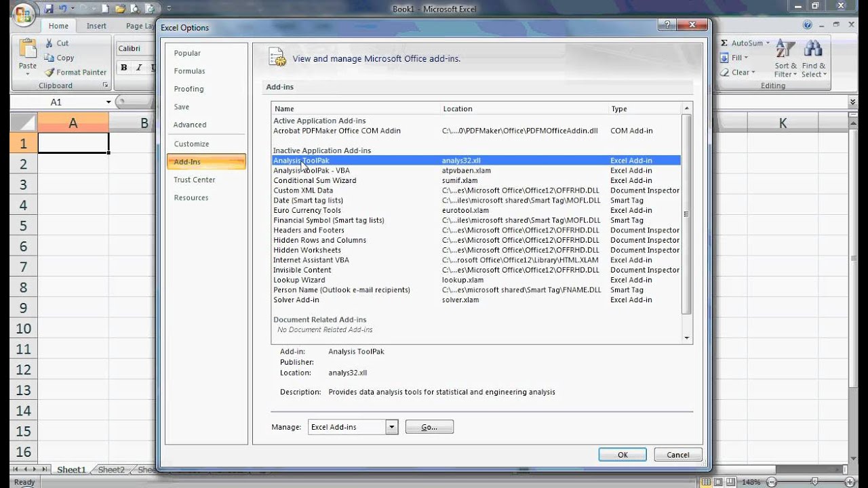This screenshot has width=868, height=488.
Task: Switch to the Insert ribbon tab
Action: (x=96, y=26)
